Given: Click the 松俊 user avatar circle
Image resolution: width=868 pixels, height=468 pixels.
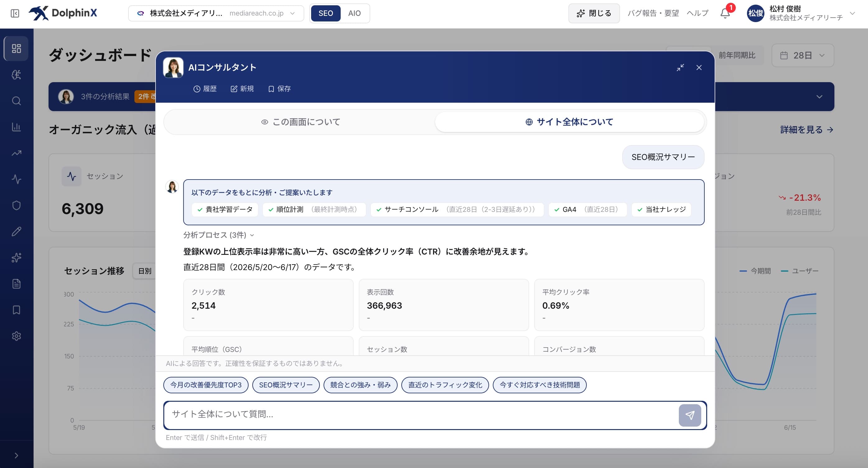Looking at the screenshot, I should point(755,13).
